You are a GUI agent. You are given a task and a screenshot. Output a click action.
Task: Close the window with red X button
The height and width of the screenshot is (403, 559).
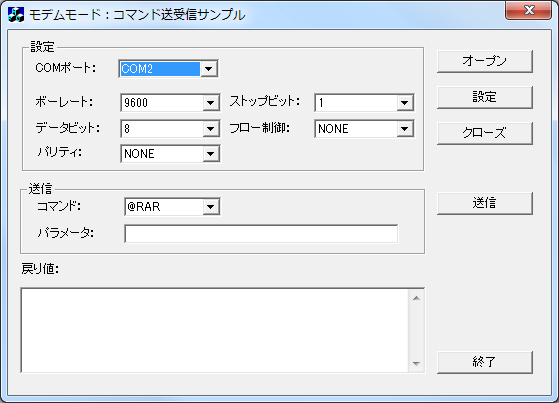pyautogui.click(x=529, y=10)
